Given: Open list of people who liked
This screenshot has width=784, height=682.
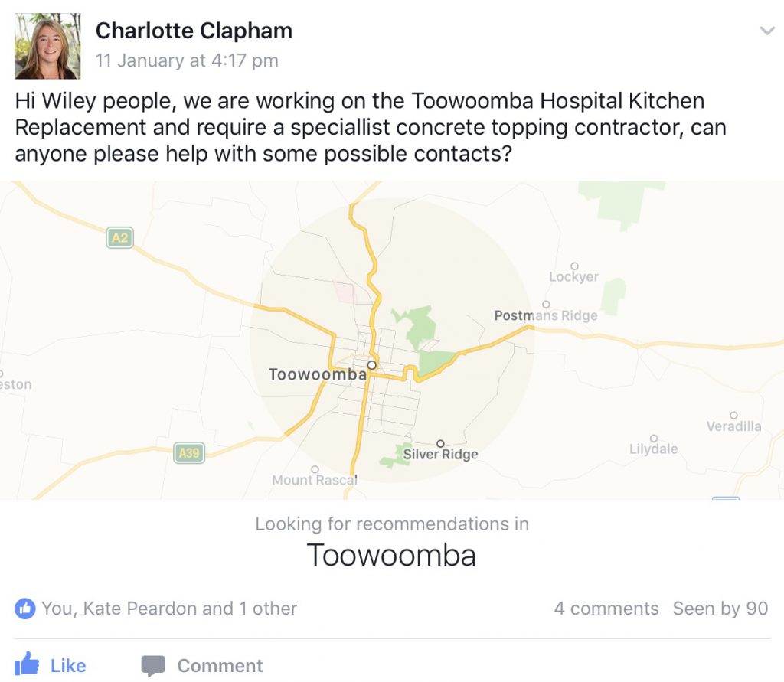Looking at the screenshot, I should coord(169,609).
